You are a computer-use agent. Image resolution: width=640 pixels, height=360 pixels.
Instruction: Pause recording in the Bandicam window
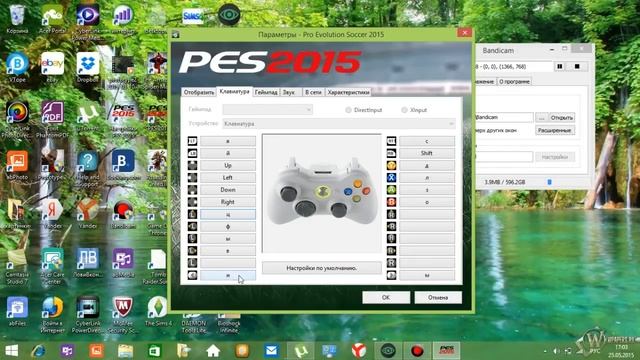pos(560,66)
